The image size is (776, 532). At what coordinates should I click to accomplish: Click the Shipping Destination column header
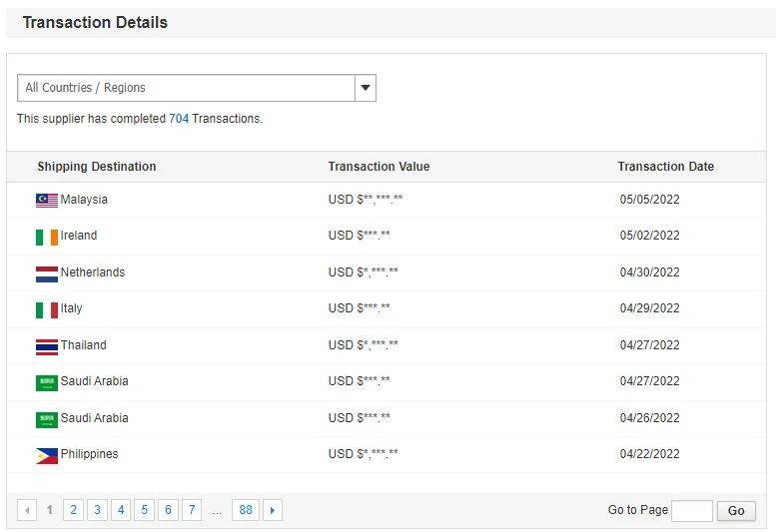97,167
